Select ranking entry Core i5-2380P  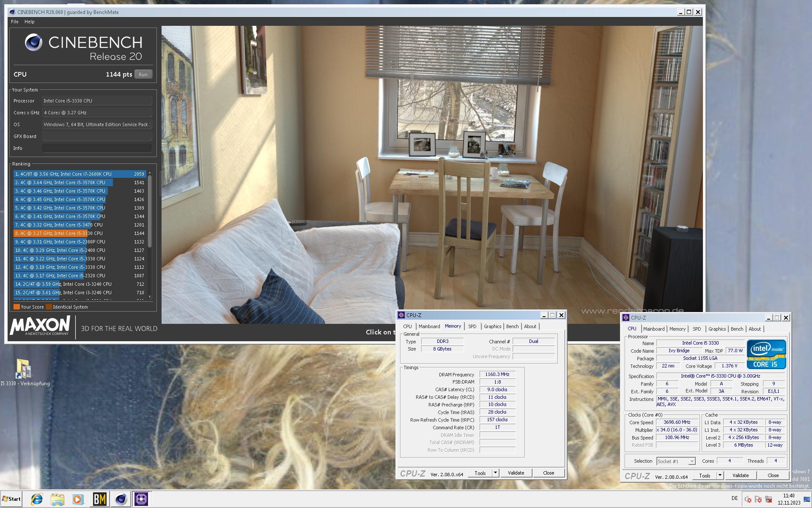pos(80,242)
